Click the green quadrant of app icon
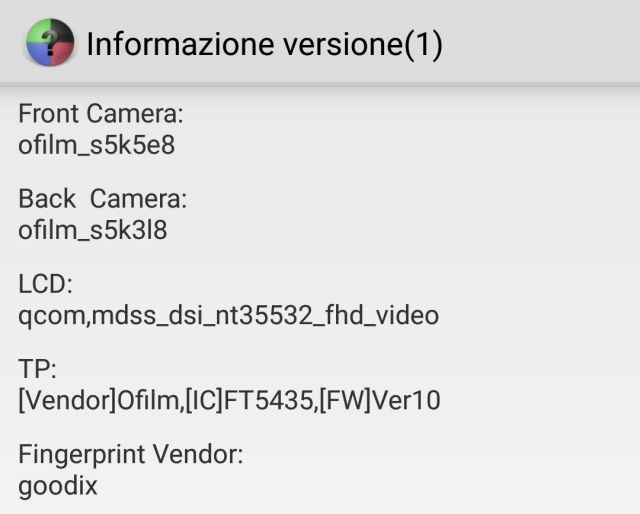Screen dimensions: 640x514 click(38, 31)
